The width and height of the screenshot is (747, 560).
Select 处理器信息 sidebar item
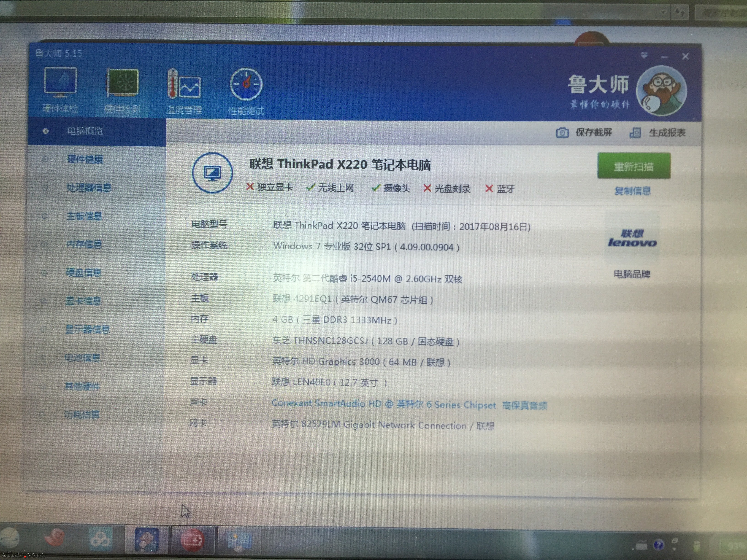coord(89,188)
